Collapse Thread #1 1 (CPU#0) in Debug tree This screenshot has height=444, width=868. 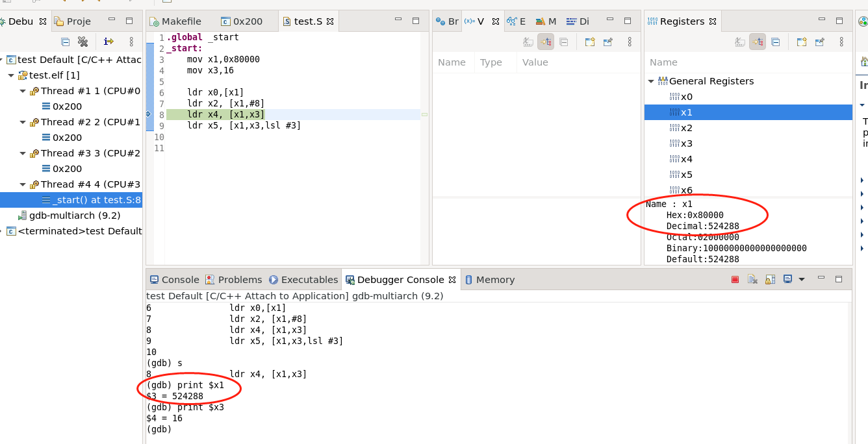click(22, 91)
